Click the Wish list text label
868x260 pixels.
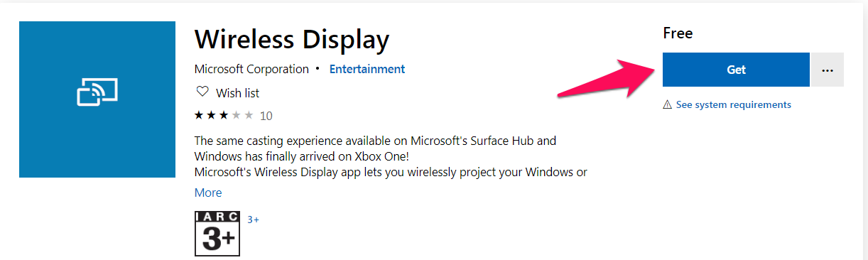point(238,93)
